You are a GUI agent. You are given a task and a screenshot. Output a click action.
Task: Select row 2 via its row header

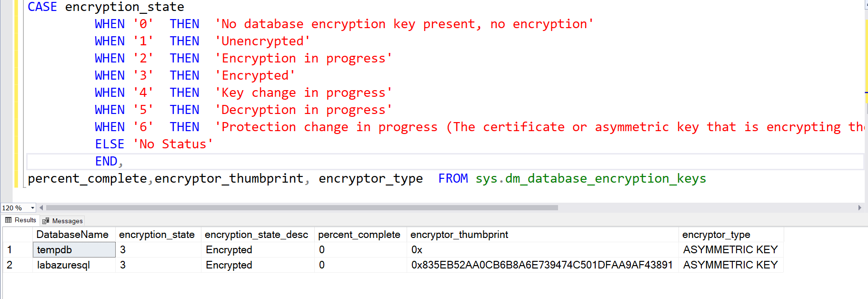[10, 265]
